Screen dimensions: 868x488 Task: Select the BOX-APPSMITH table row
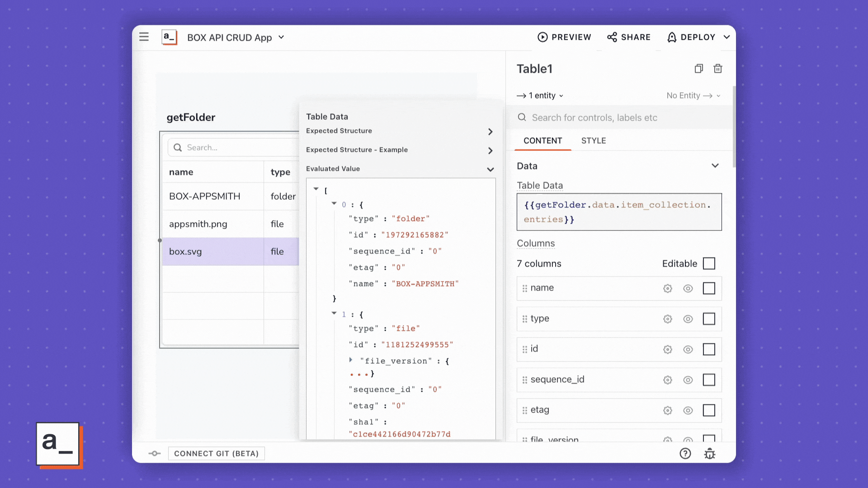231,197
